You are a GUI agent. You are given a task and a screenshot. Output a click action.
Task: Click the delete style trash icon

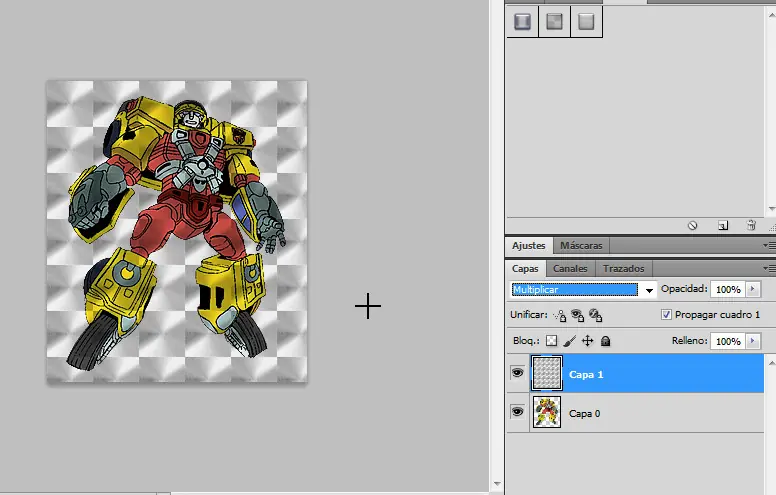tap(751, 226)
